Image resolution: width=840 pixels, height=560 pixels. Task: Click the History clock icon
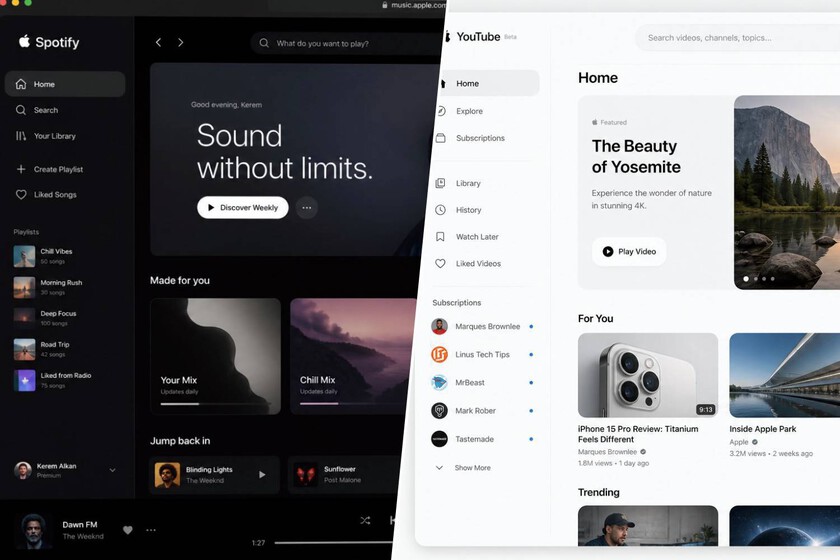(440, 210)
